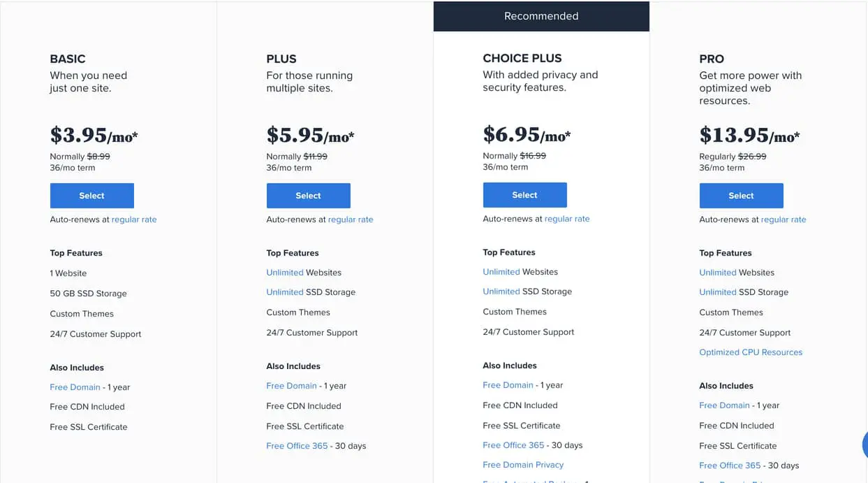View regular rate details for the PRO plan

(x=784, y=219)
